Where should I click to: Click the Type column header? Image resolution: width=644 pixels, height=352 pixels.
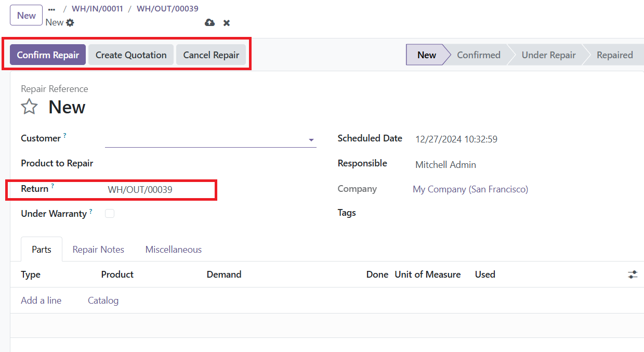pyautogui.click(x=31, y=275)
